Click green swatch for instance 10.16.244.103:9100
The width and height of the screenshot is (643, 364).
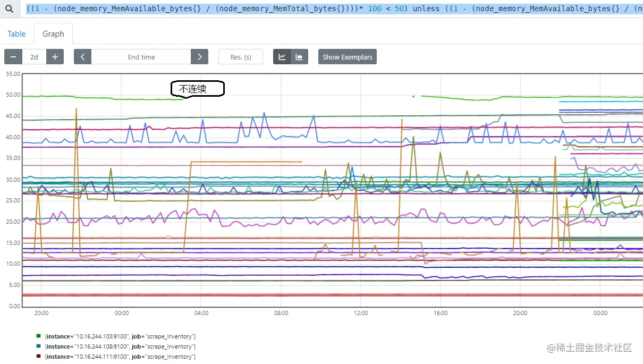[x=38, y=336]
